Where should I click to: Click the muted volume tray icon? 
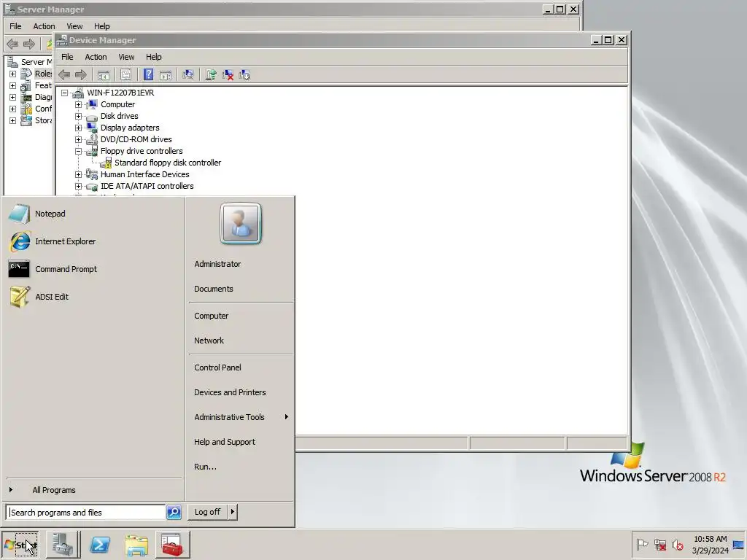677,544
